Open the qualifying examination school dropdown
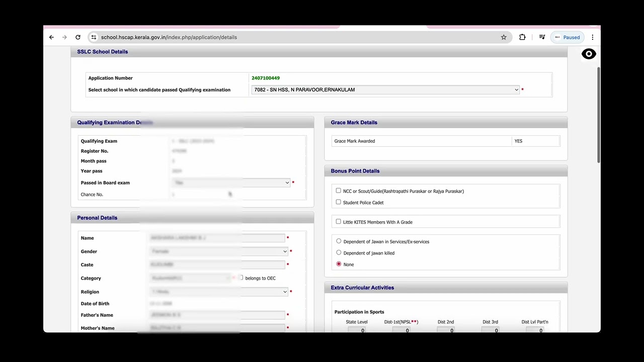644x362 pixels. click(x=385, y=89)
